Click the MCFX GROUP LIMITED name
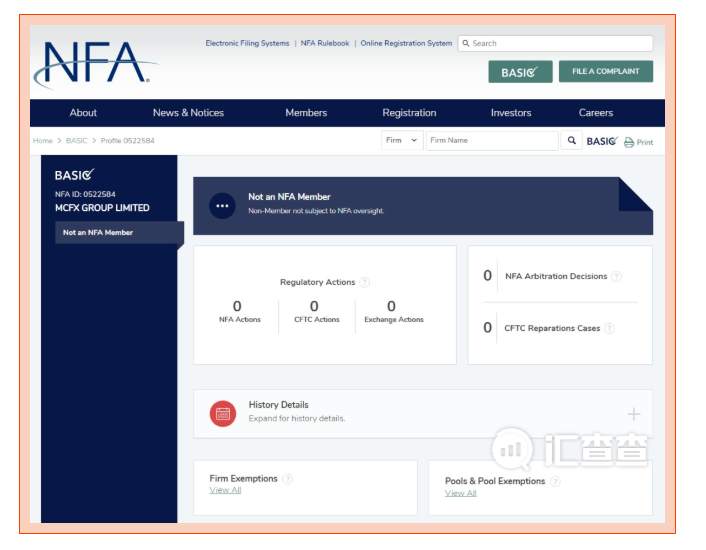 coord(102,208)
